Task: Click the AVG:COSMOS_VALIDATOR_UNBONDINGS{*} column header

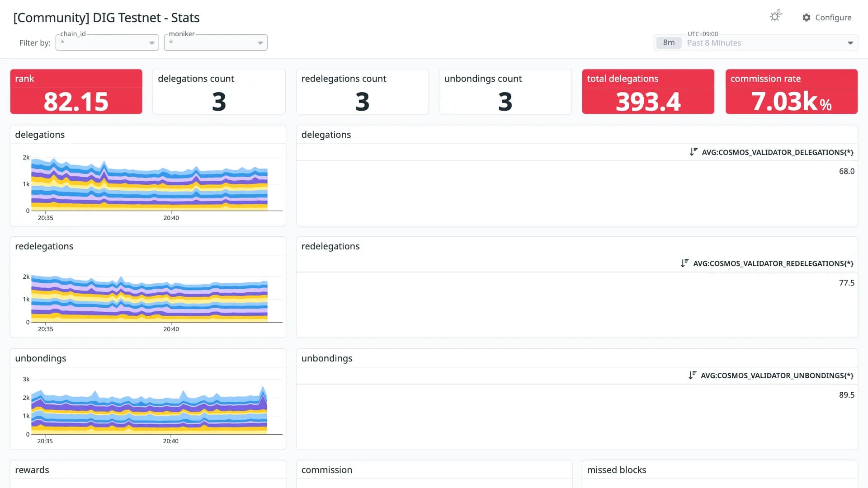Action: [x=777, y=375]
